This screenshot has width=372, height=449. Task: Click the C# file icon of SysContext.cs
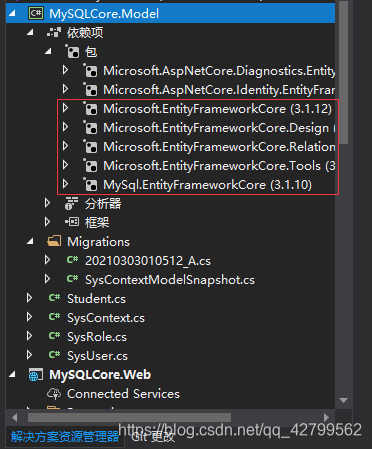(x=54, y=317)
